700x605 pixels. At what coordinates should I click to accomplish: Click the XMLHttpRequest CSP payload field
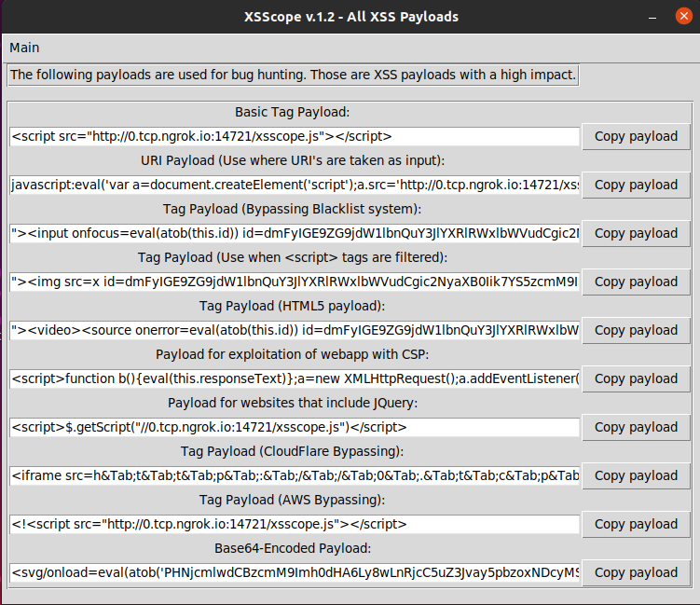[x=295, y=378]
